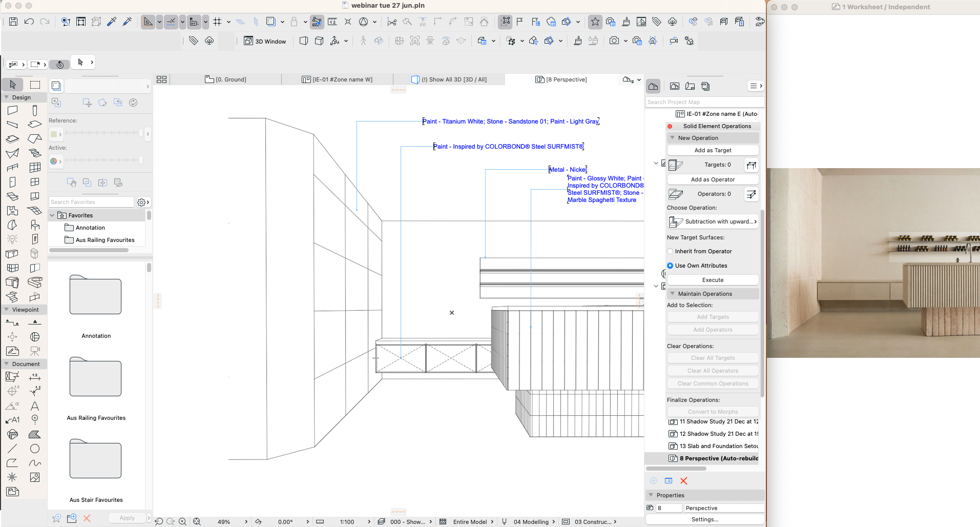Select 13 Slab and Foundation Setout item
This screenshot has width=980, height=527.
[714, 447]
